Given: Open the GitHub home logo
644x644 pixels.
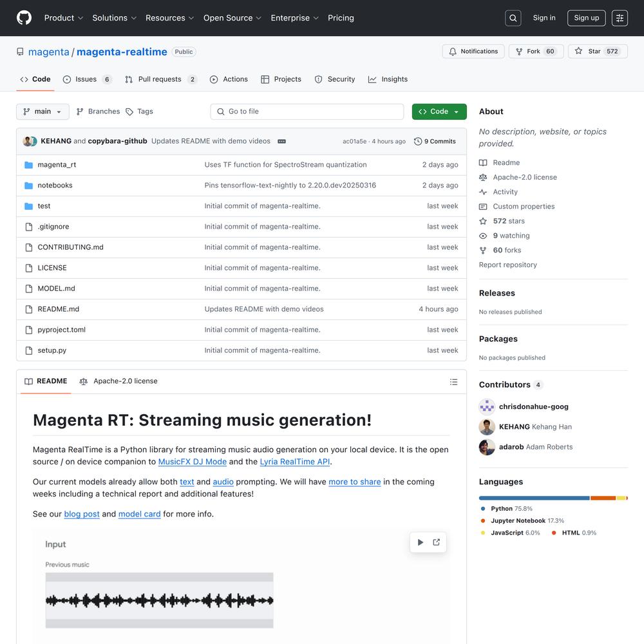Looking at the screenshot, I should tap(24, 17).
